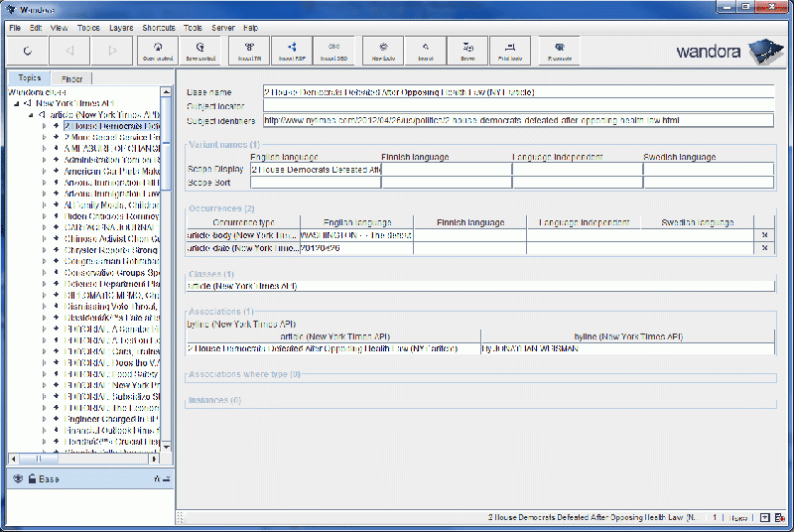Click the Open project toolbar icon
Viewport: 794px width, 532px height.
point(159,50)
